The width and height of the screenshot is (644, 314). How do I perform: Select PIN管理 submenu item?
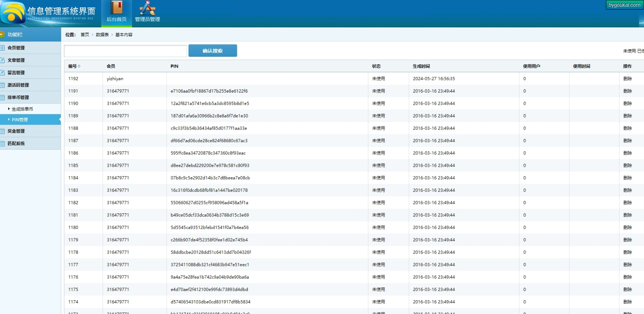pyautogui.click(x=20, y=120)
